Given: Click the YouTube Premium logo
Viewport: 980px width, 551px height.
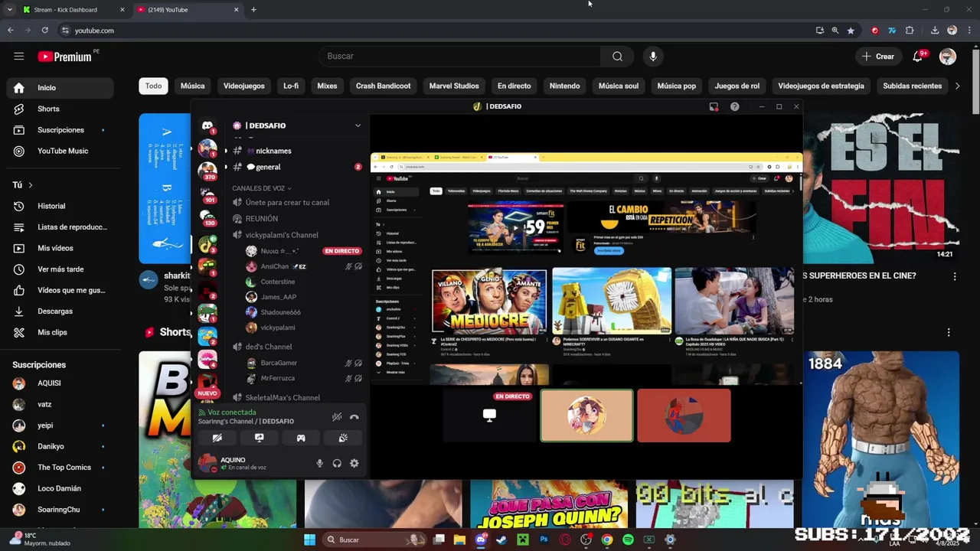Looking at the screenshot, I should 65,57.
